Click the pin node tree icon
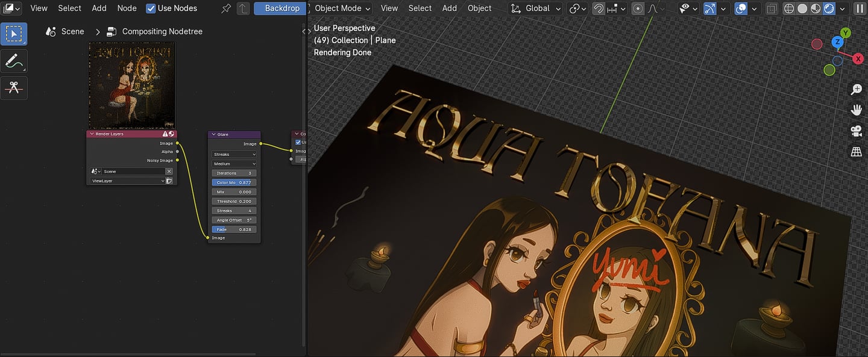The width and height of the screenshot is (868, 357). coord(226,8)
